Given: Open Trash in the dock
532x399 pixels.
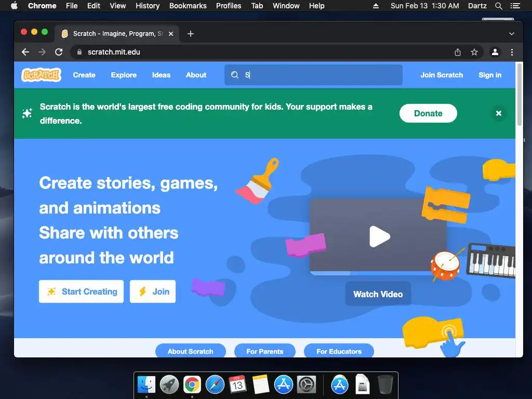Looking at the screenshot, I should pyautogui.click(x=385, y=385).
